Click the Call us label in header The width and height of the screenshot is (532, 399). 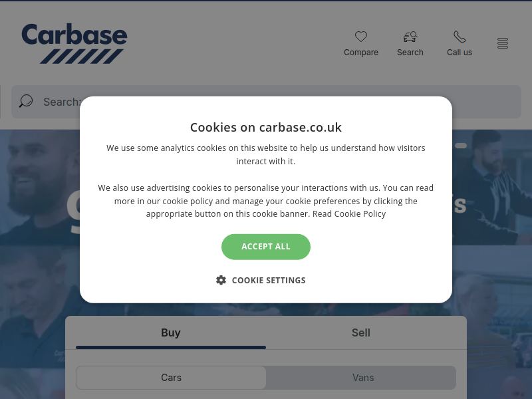[460, 53]
